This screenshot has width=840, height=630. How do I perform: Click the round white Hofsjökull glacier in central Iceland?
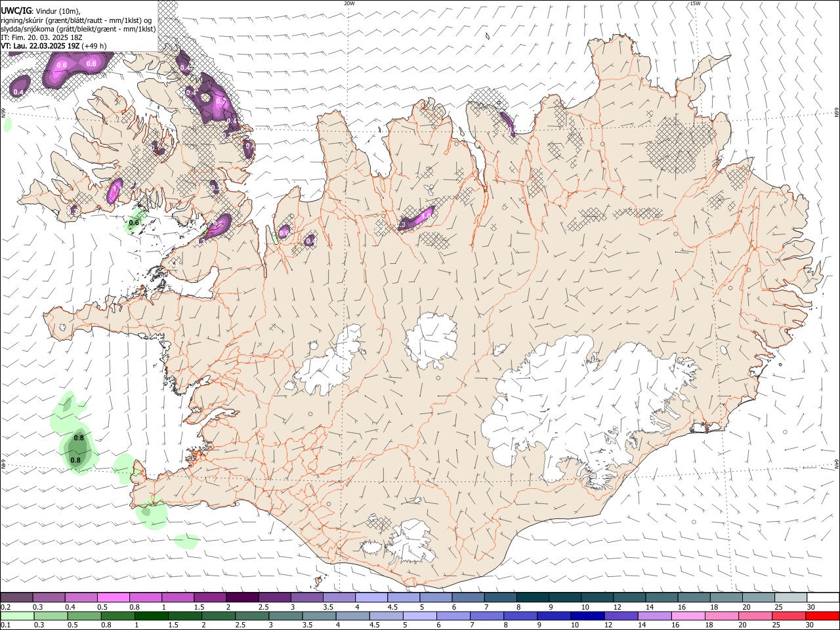(431, 341)
